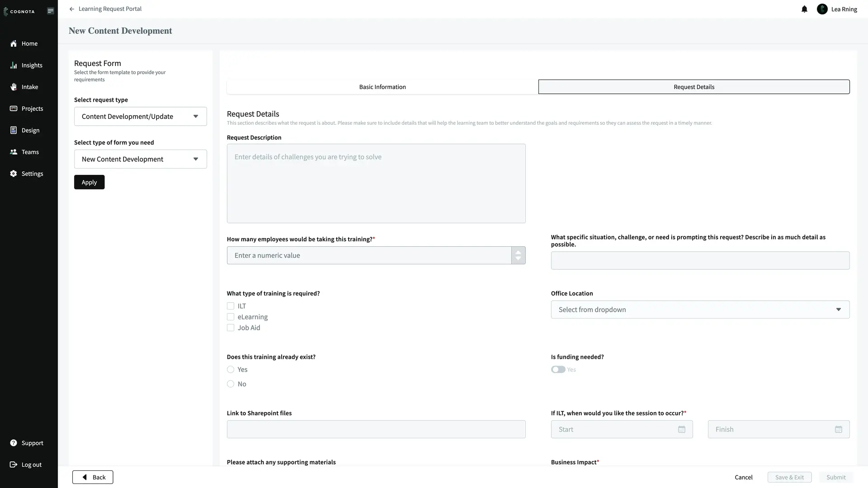Click the Start date calendar icon
This screenshot has width=868, height=488.
[x=682, y=429]
